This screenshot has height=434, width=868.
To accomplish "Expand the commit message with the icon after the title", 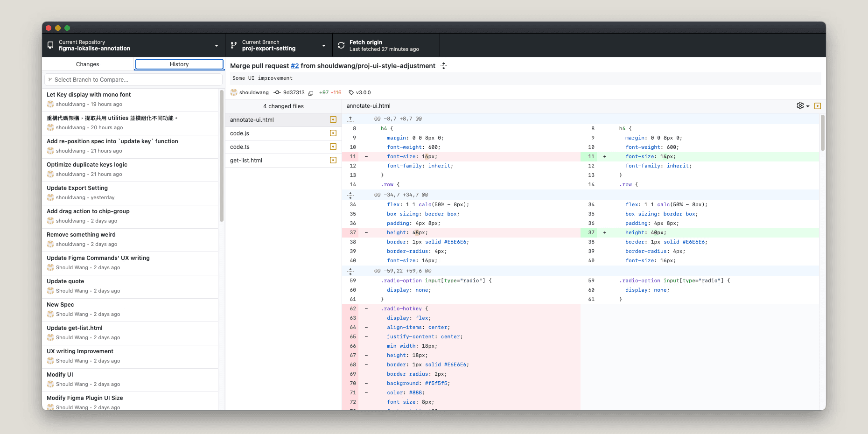I will click(444, 66).
